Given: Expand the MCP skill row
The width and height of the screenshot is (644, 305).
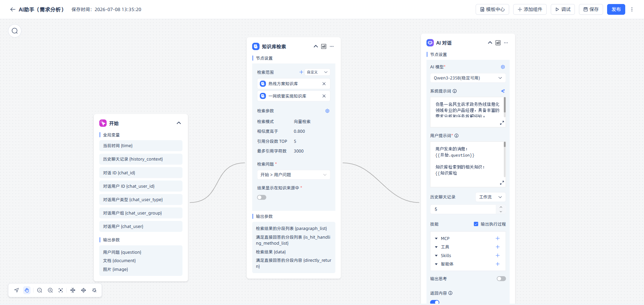Looking at the screenshot, I should click(436, 239).
